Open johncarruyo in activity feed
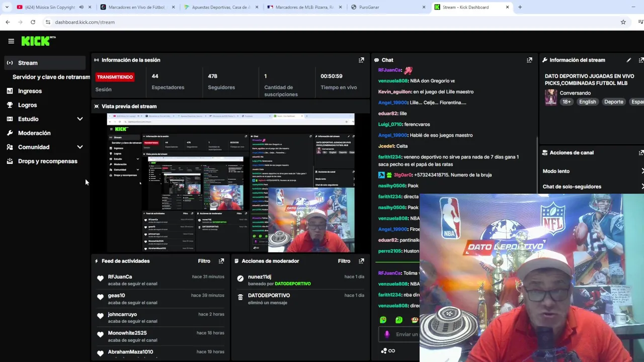 [x=122, y=314]
